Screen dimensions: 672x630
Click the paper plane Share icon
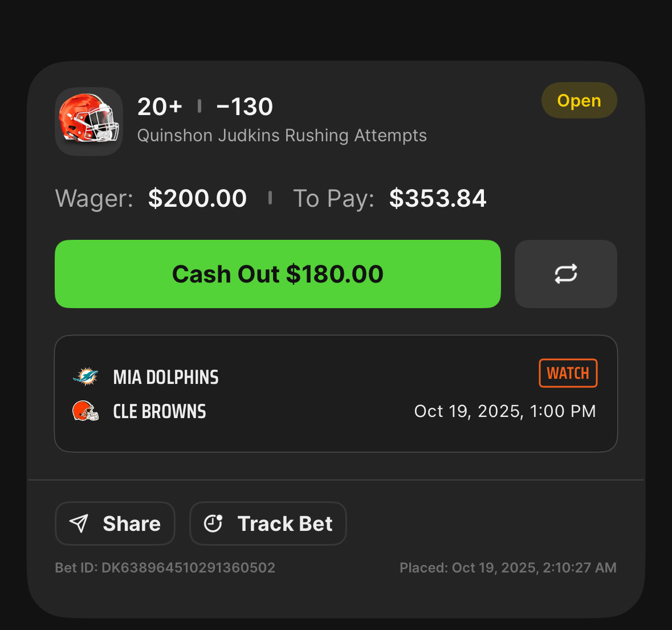(x=79, y=523)
